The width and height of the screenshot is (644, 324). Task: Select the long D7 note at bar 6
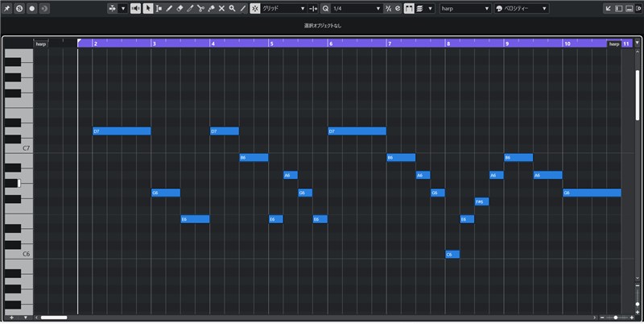click(357, 131)
